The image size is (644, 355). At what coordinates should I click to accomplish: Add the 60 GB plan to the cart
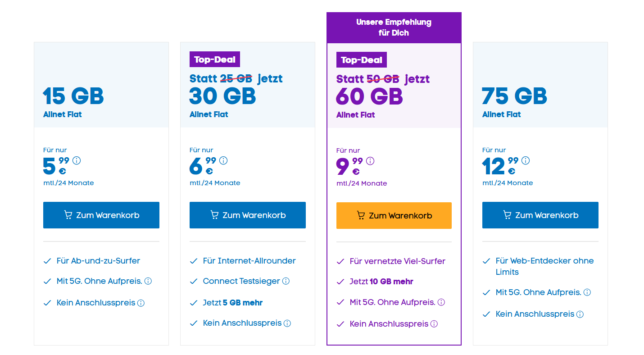(394, 215)
